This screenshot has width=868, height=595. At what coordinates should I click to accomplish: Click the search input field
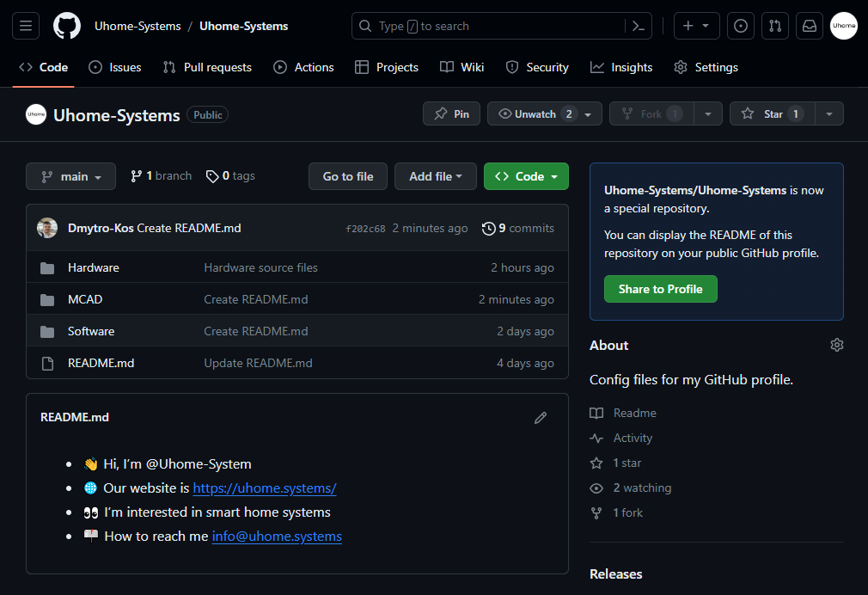[x=502, y=26]
